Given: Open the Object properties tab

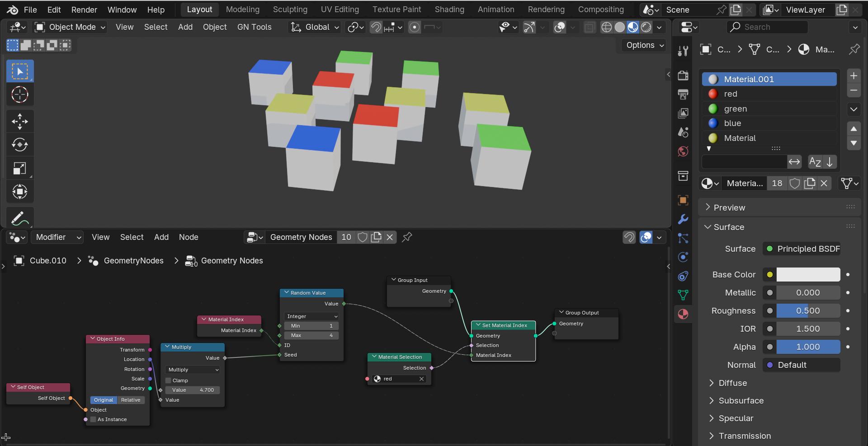Looking at the screenshot, I should pyautogui.click(x=683, y=200).
